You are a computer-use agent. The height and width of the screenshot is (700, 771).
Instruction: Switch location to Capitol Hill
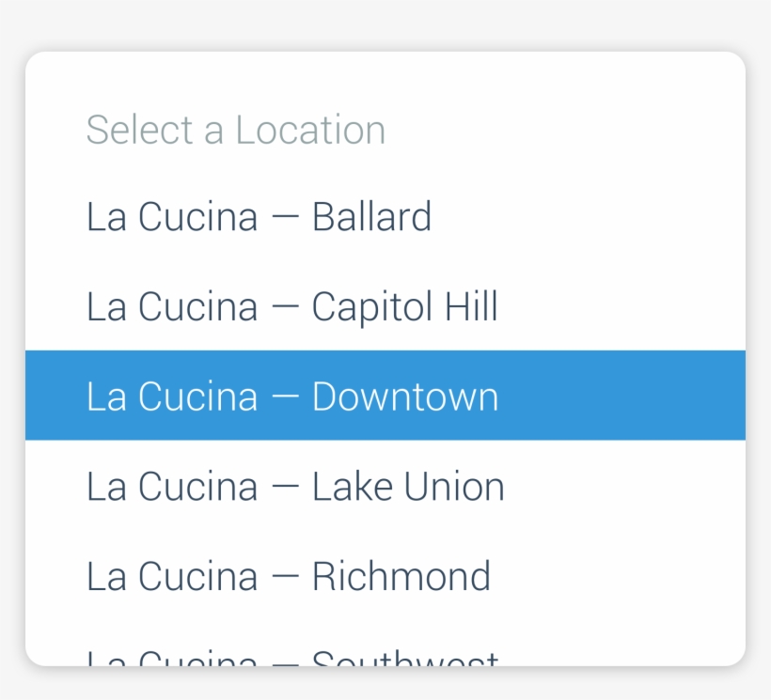coord(292,307)
